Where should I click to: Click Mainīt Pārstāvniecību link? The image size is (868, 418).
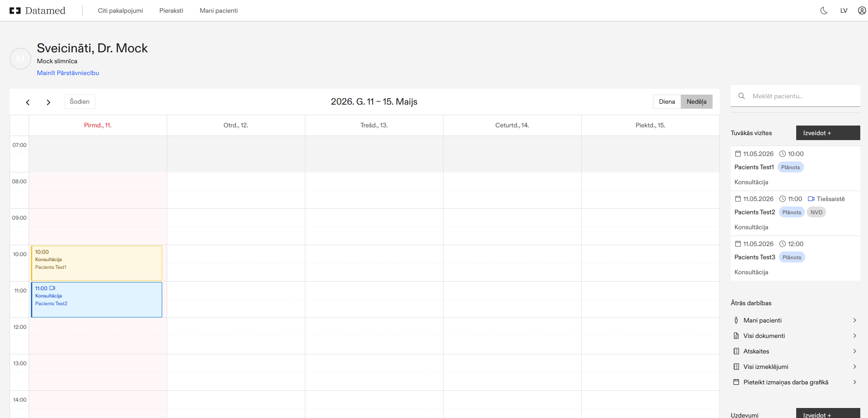tap(68, 73)
